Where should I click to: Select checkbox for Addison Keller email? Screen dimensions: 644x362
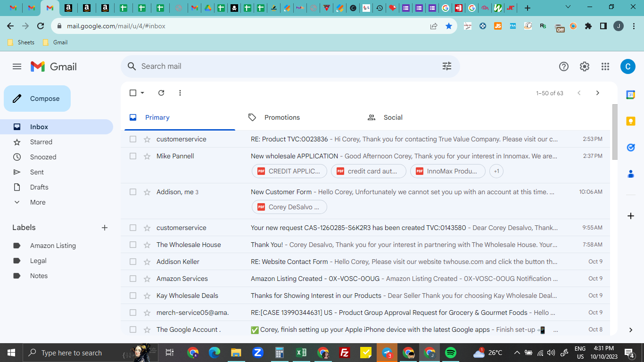pyautogui.click(x=133, y=262)
